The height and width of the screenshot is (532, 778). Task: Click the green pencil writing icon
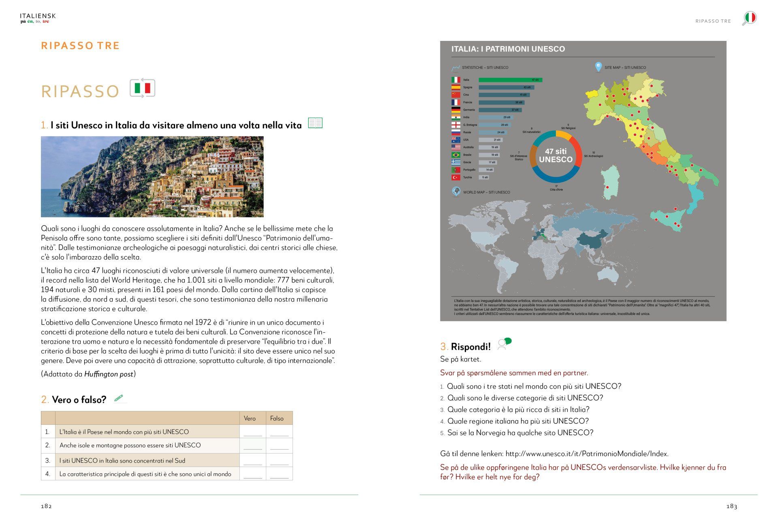pos(118,398)
